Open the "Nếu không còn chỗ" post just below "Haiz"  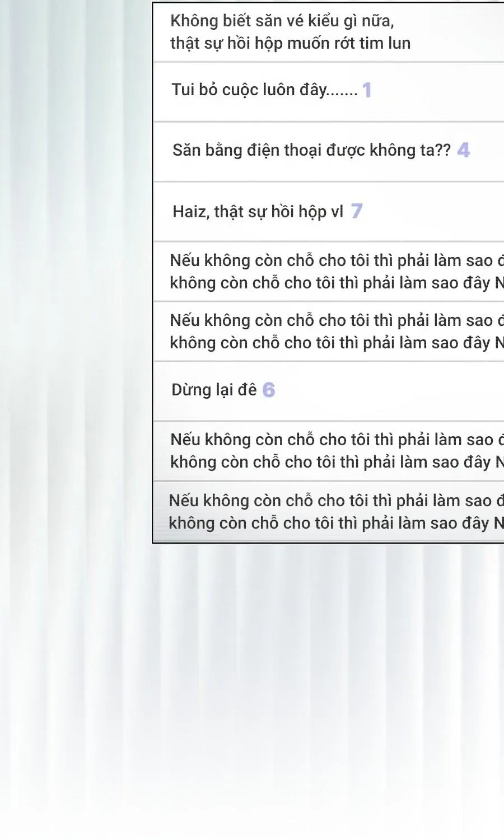(x=329, y=272)
